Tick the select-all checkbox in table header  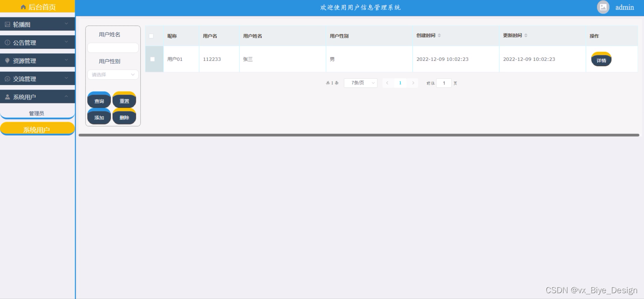coord(151,36)
